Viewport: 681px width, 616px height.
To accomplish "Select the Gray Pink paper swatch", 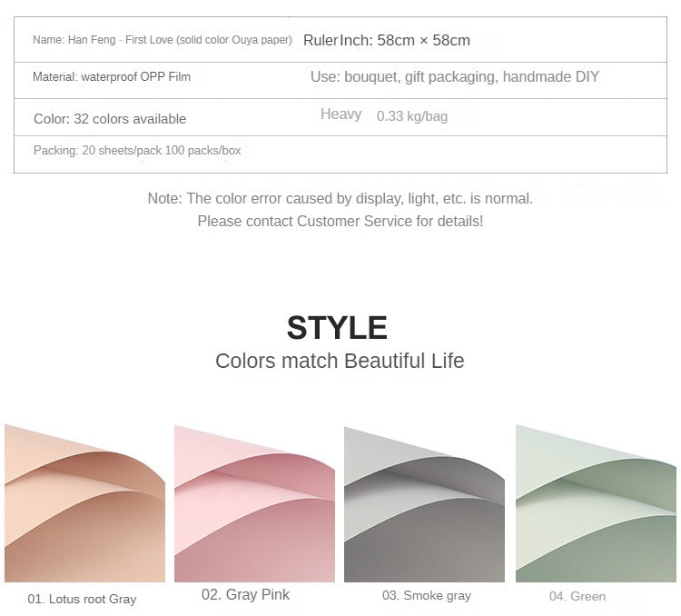I will pos(254,502).
